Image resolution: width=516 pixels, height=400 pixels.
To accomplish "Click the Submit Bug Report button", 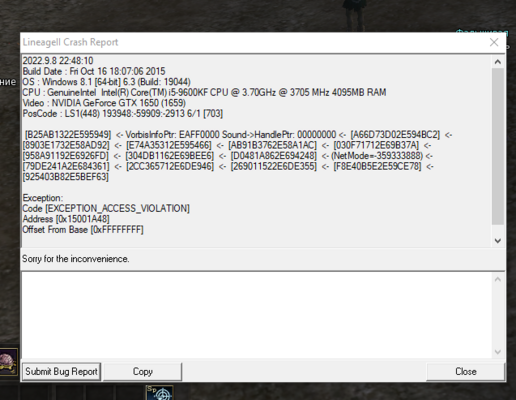I will coord(61,371).
